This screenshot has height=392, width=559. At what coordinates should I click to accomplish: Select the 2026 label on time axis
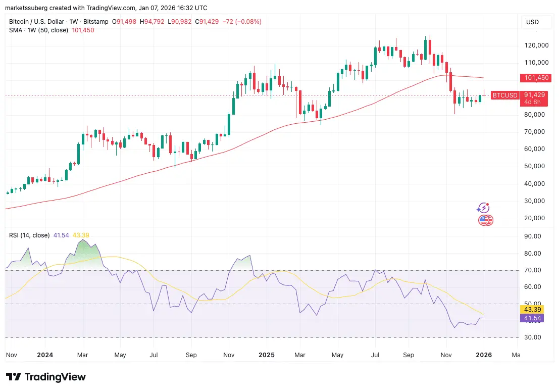(x=483, y=355)
